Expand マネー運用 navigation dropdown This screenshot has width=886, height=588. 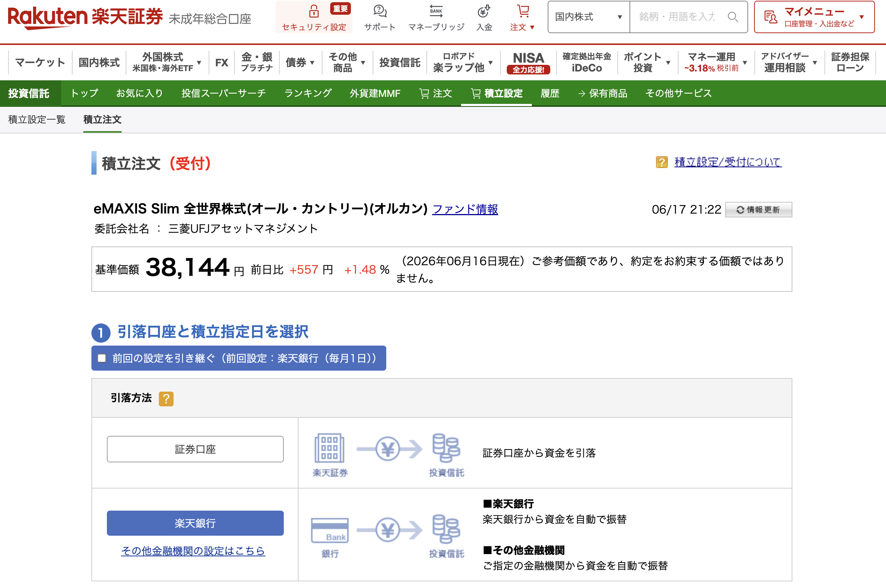click(744, 63)
